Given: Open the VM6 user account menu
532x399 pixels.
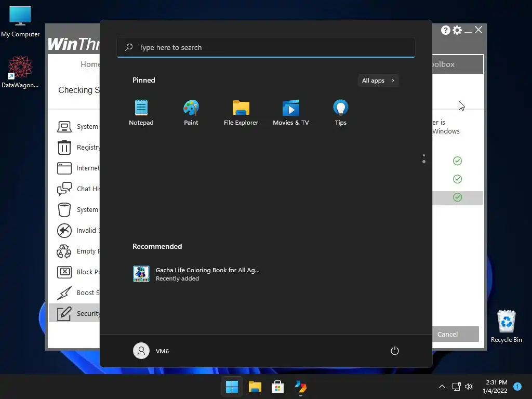Looking at the screenshot, I should (151, 351).
